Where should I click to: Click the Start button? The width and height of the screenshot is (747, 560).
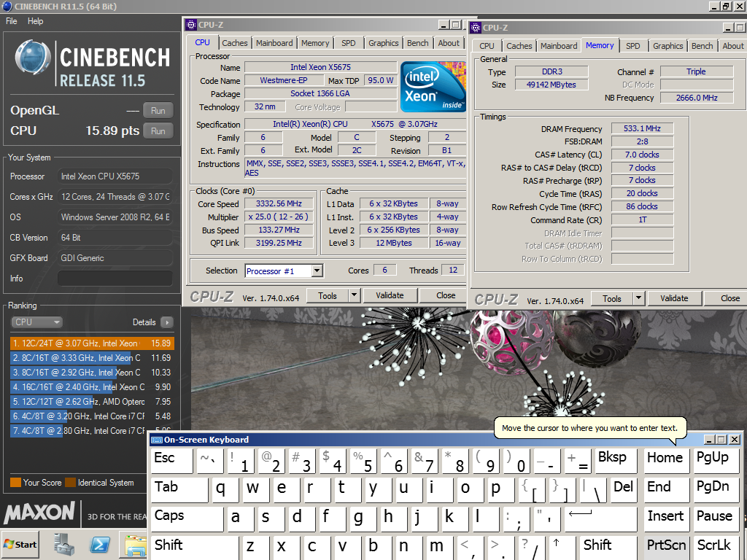click(x=20, y=544)
